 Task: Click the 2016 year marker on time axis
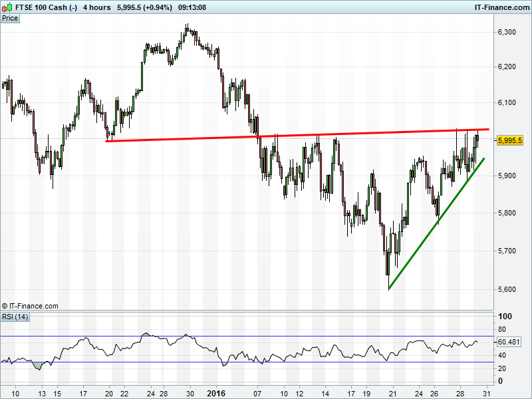coord(215,394)
